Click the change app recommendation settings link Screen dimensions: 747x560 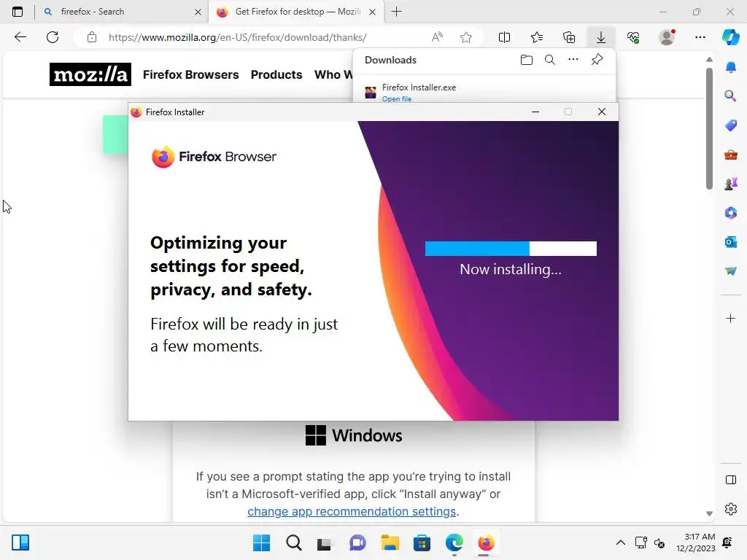coord(352,511)
